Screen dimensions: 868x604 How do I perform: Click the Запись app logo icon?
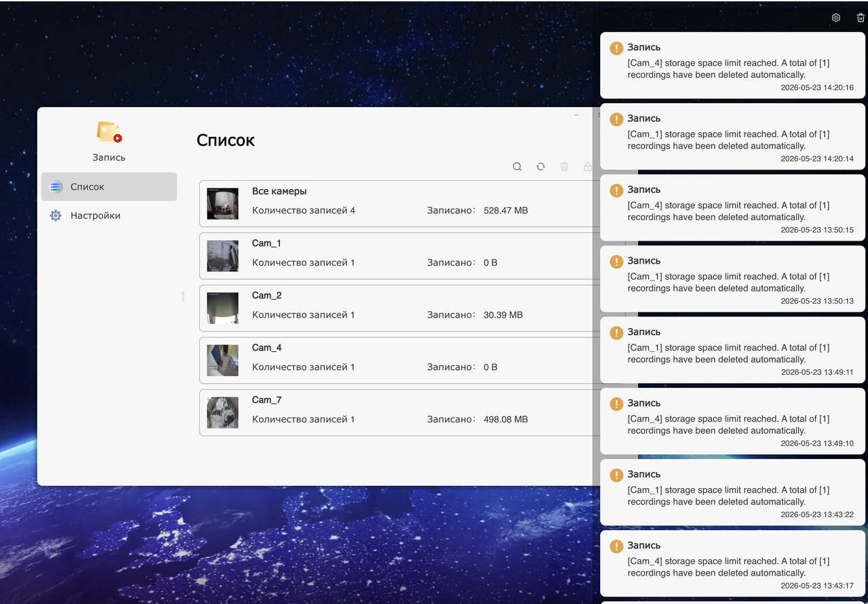tap(109, 132)
